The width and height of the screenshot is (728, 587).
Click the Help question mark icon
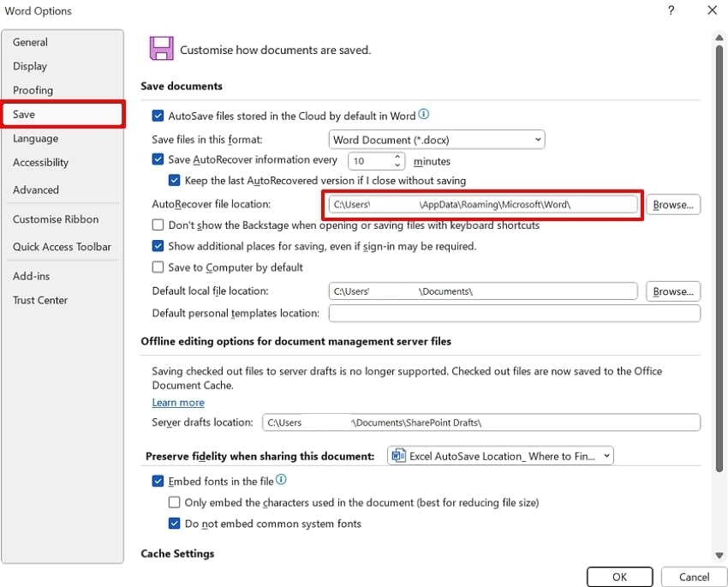pos(671,11)
